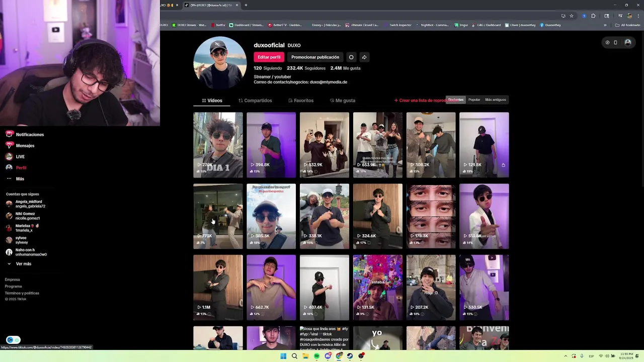This screenshot has width=644, height=362.
Task: Open the Netflix bookmark
Action: click(x=218, y=25)
